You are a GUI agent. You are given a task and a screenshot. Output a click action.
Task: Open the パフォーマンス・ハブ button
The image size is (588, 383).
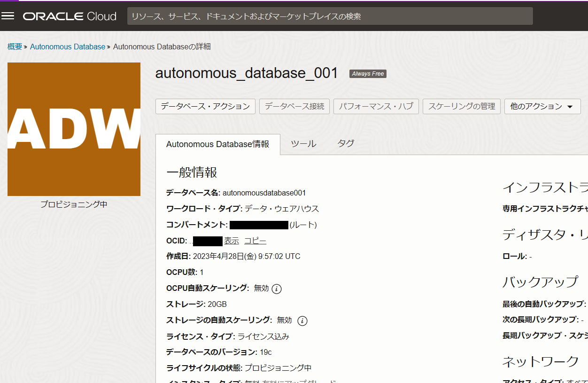click(376, 107)
